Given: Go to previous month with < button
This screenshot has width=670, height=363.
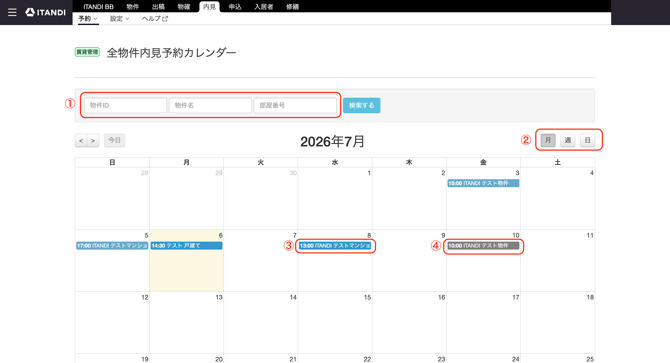Looking at the screenshot, I should click(81, 141).
